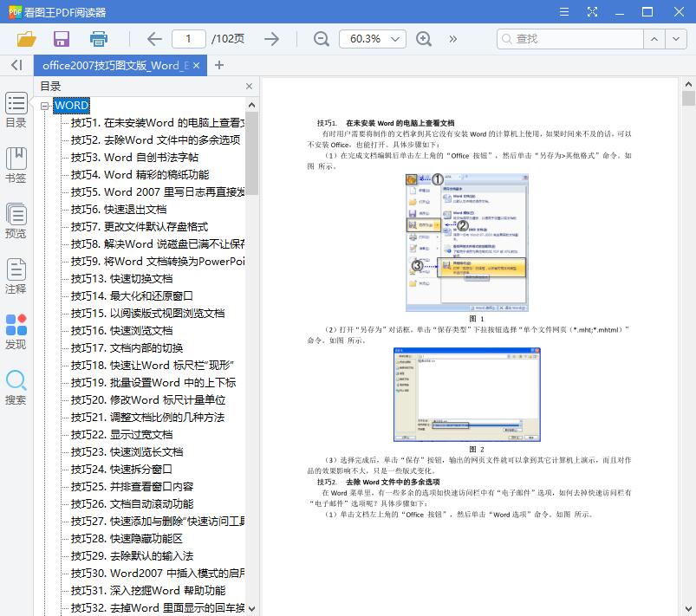Screen dimensions: 696x616
Task: Go to the next page with the right arrow
Action: point(270,39)
